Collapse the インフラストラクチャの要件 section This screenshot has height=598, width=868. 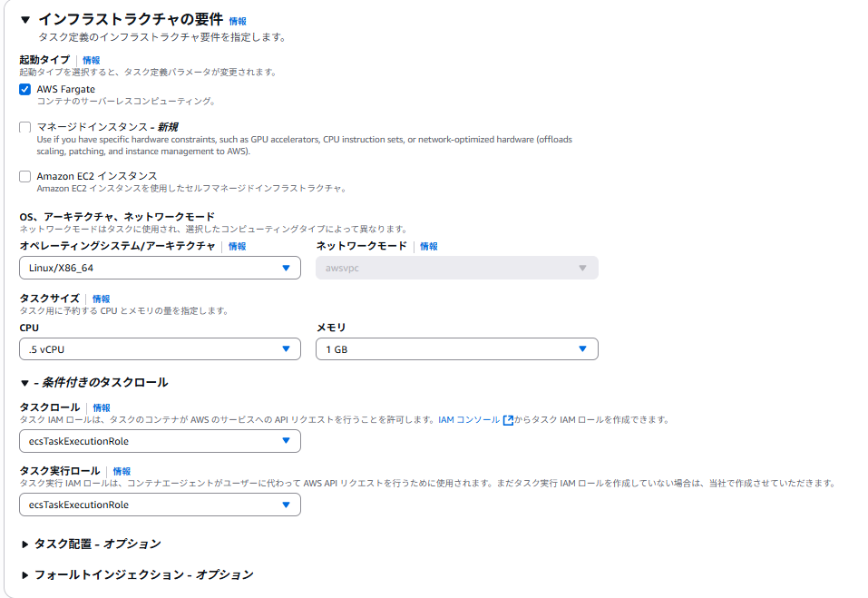click(25, 19)
